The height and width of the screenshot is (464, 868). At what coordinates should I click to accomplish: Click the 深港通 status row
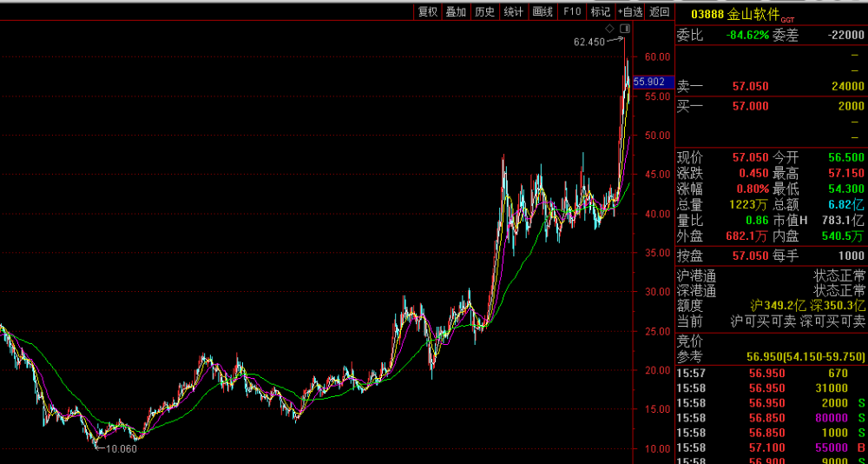771,290
